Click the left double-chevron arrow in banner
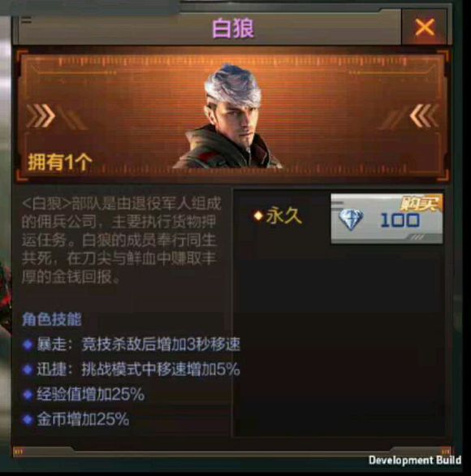Viewport: 471px width, 476px height. pos(41,115)
